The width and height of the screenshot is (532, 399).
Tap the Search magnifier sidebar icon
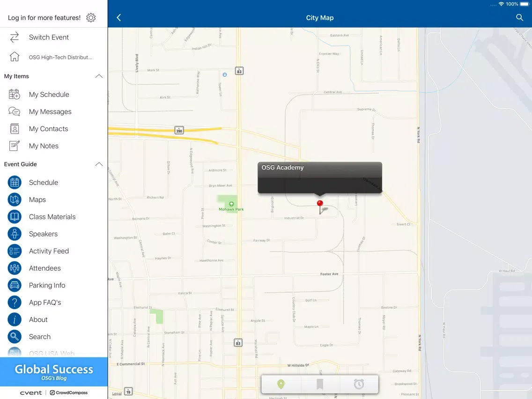click(x=14, y=337)
